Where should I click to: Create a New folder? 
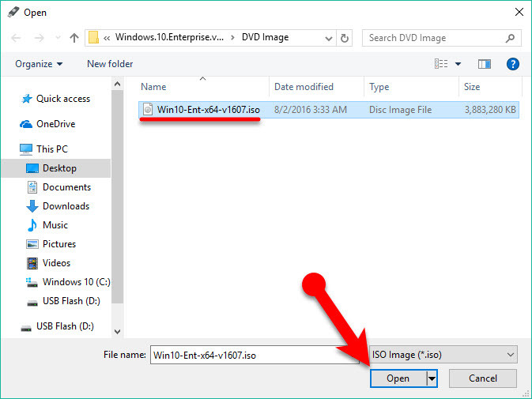click(110, 64)
